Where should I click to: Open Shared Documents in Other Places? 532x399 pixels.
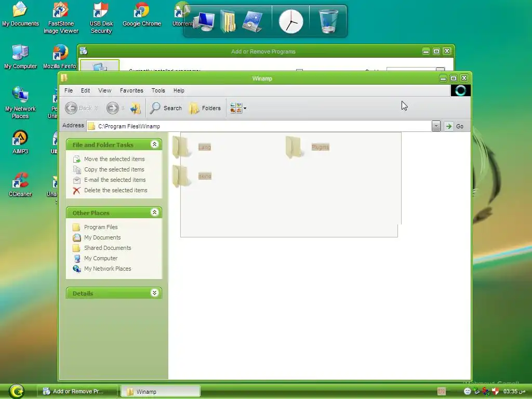click(108, 248)
